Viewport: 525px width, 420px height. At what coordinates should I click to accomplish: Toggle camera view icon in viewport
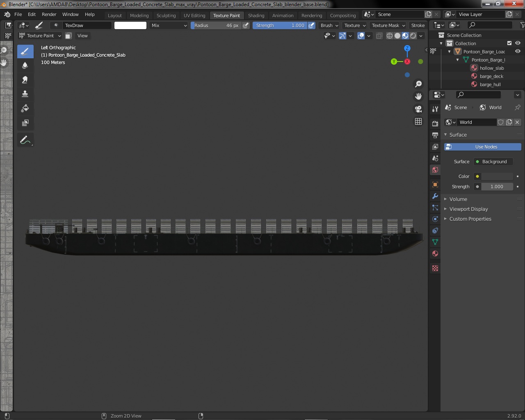[418, 109]
